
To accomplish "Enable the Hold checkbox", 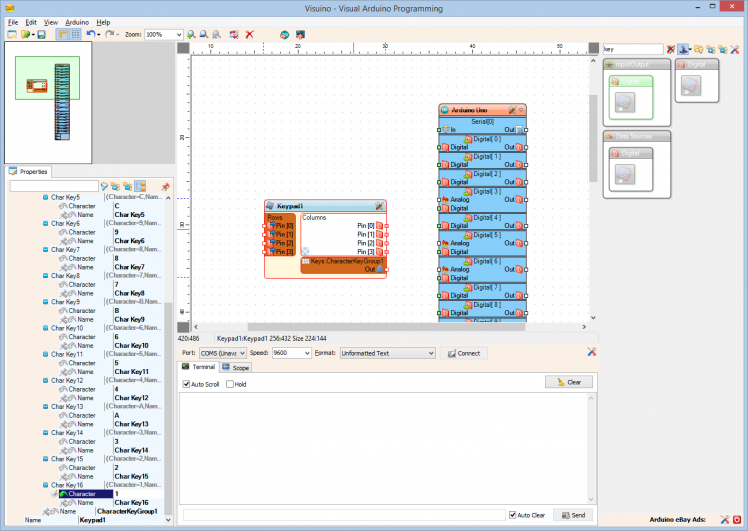I will [x=230, y=384].
